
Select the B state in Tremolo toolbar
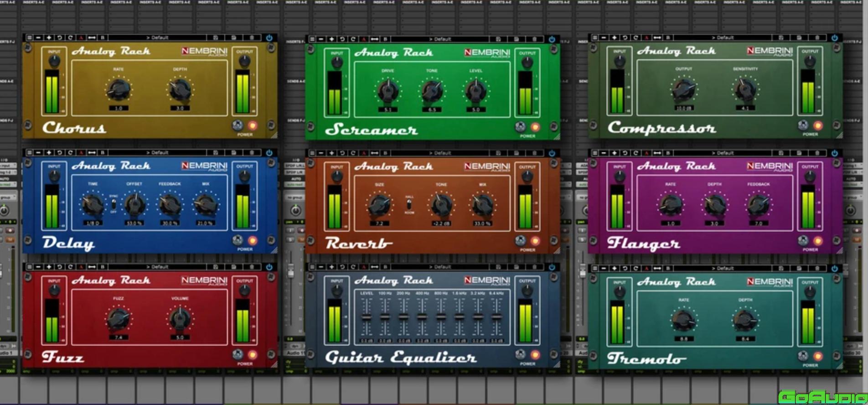[668, 268]
